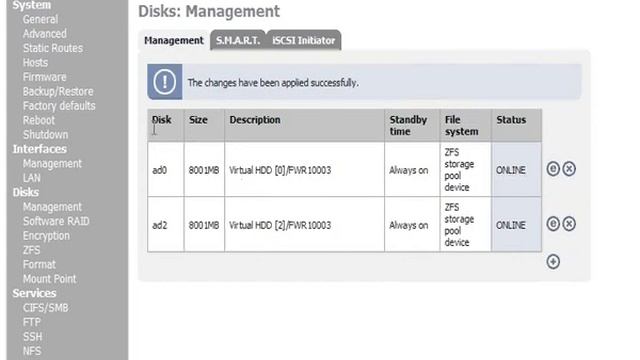The width and height of the screenshot is (640, 360).
Task: Click Shutdown in the sidebar
Action: [45, 134]
